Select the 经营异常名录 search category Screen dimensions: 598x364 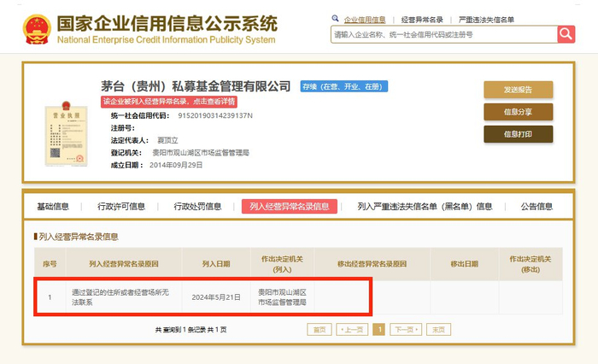422,20
